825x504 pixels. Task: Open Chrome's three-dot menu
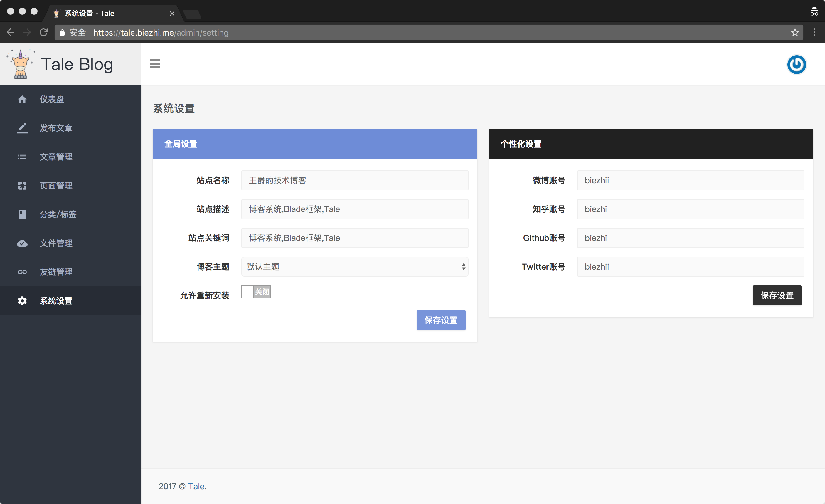814,33
